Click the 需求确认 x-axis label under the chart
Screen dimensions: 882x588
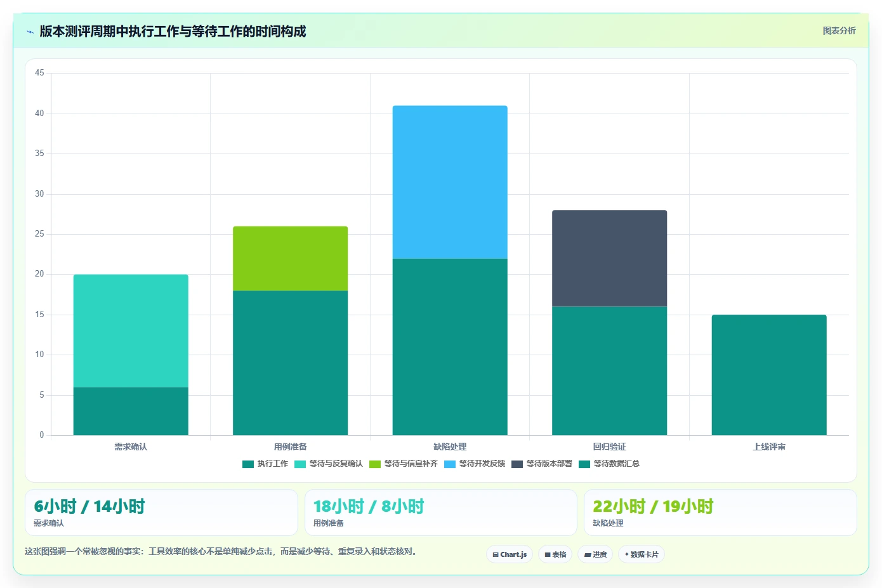click(x=131, y=447)
